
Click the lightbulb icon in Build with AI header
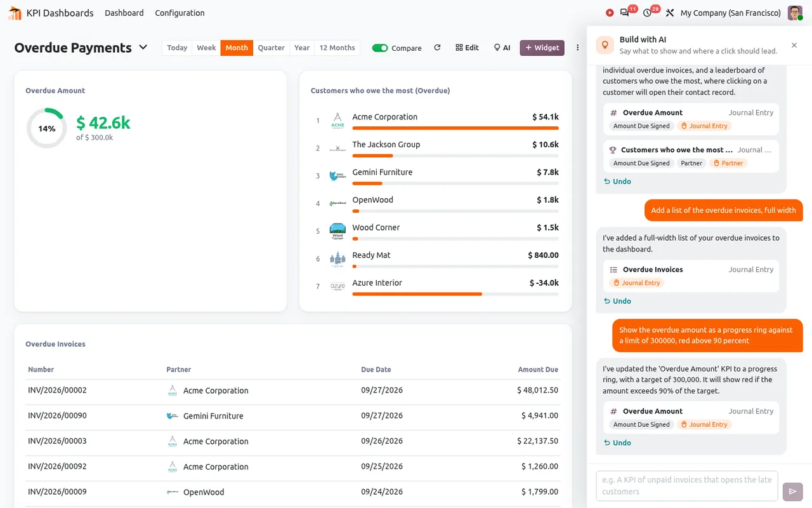point(605,45)
